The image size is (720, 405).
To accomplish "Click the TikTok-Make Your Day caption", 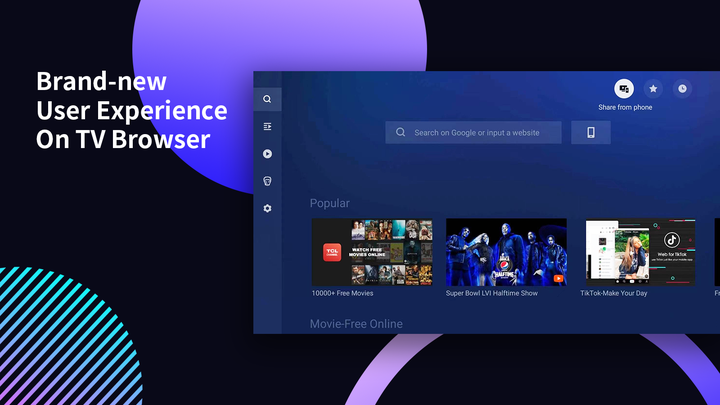I will click(x=613, y=293).
